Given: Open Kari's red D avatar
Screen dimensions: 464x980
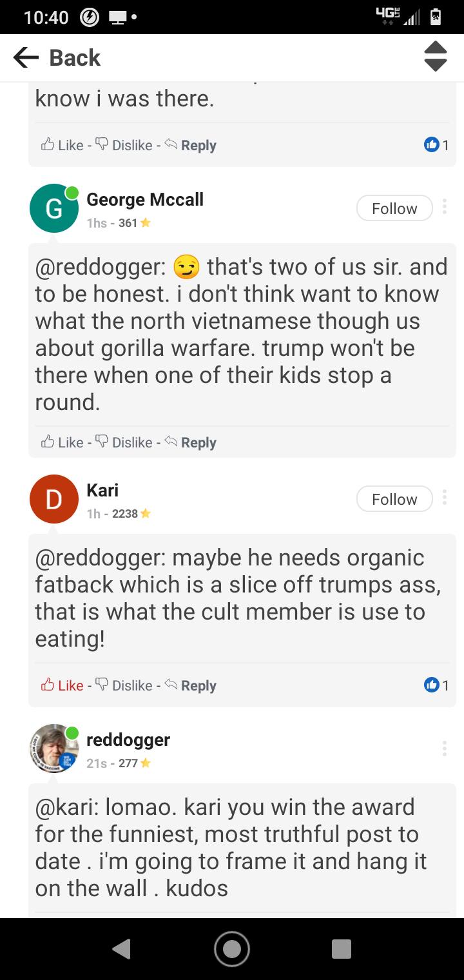Looking at the screenshot, I should coord(54,499).
